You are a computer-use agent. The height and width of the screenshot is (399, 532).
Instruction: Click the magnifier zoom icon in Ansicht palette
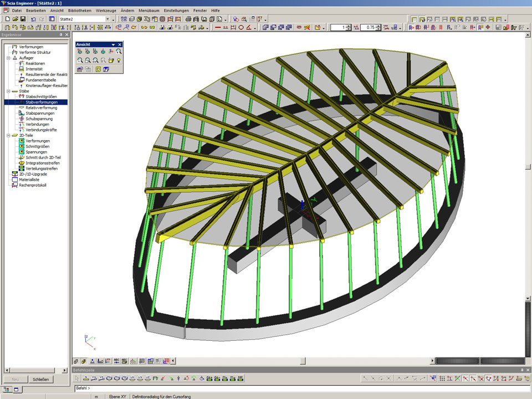click(x=119, y=52)
